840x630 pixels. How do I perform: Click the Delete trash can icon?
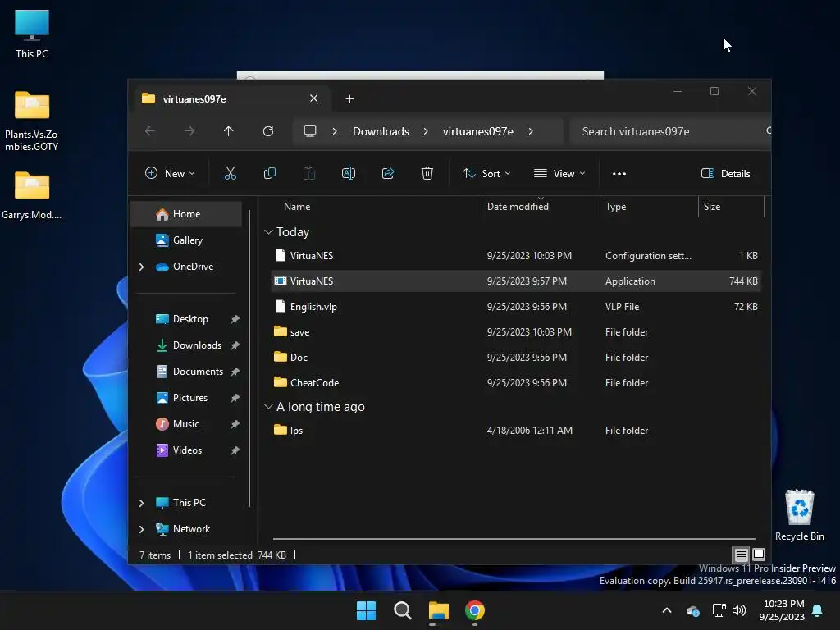pyautogui.click(x=427, y=174)
